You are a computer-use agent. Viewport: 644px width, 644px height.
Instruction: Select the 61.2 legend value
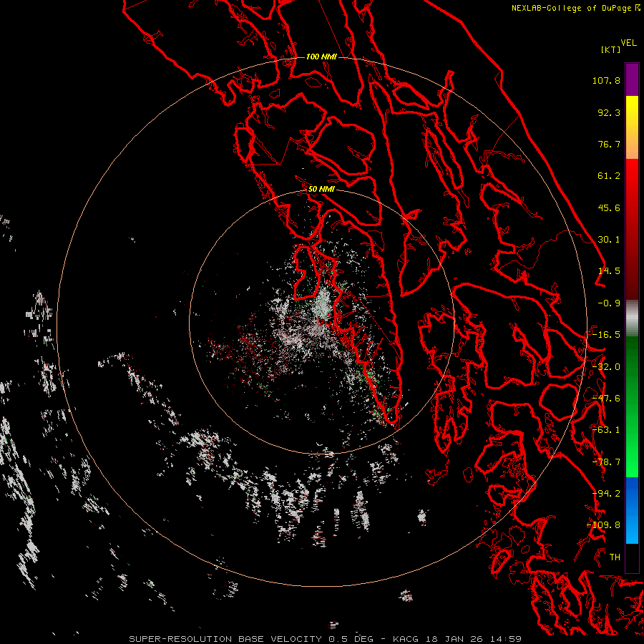coord(609,176)
